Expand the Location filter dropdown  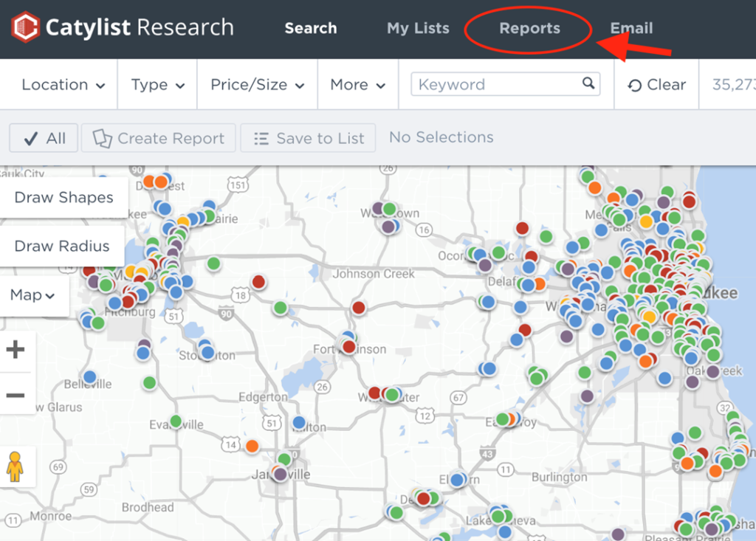tap(63, 85)
